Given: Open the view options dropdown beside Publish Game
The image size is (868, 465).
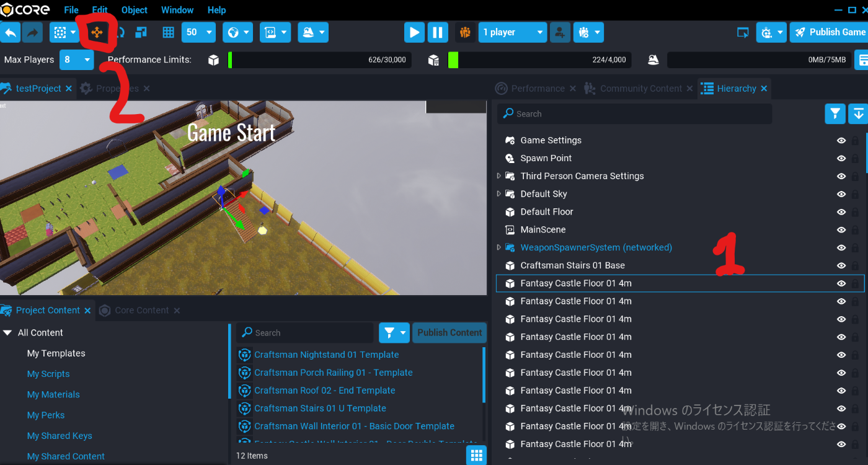Looking at the screenshot, I should click(x=772, y=32).
